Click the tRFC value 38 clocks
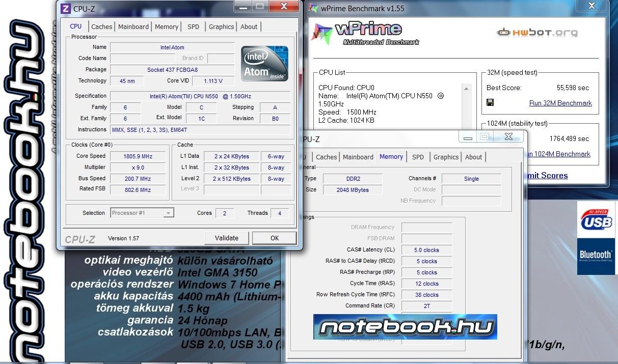The height and width of the screenshot is (364, 618). tap(426, 295)
